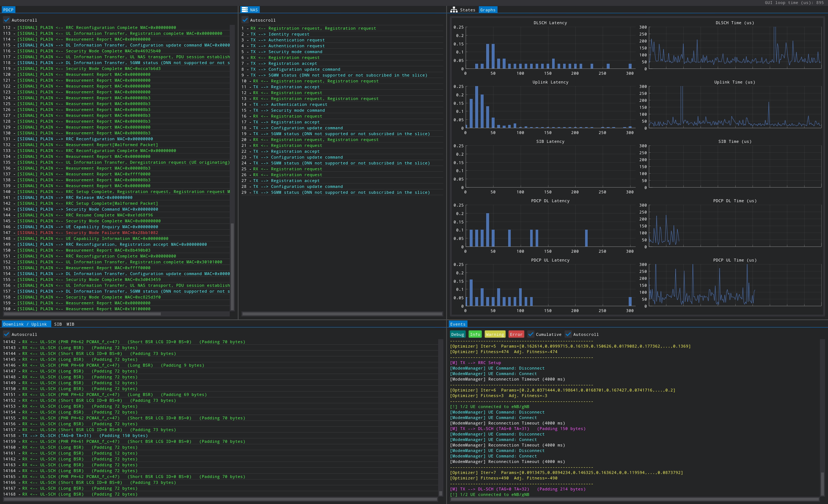Image resolution: width=828 pixels, height=504 pixels.
Task: Toggle Autoscroll in the Events panel
Action: pos(568,334)
